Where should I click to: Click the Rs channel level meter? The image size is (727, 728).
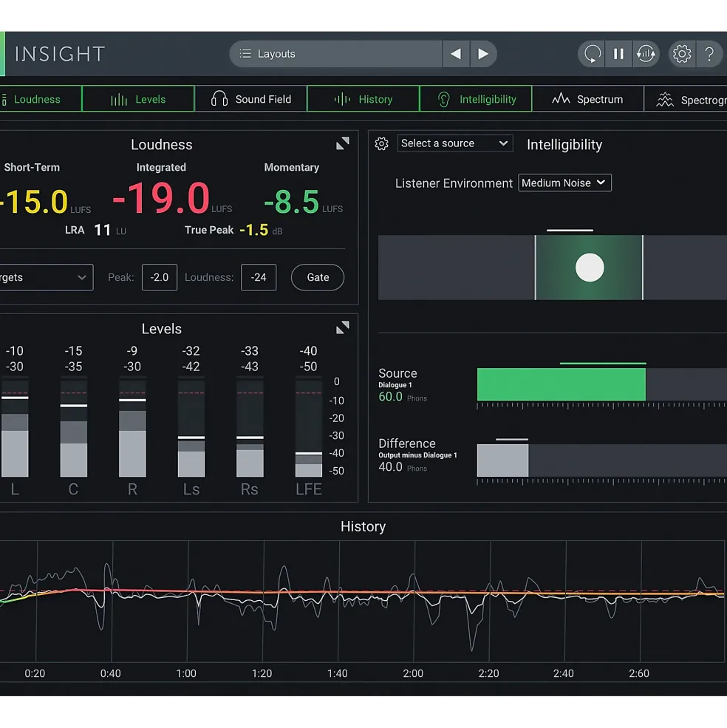point(250,427)
